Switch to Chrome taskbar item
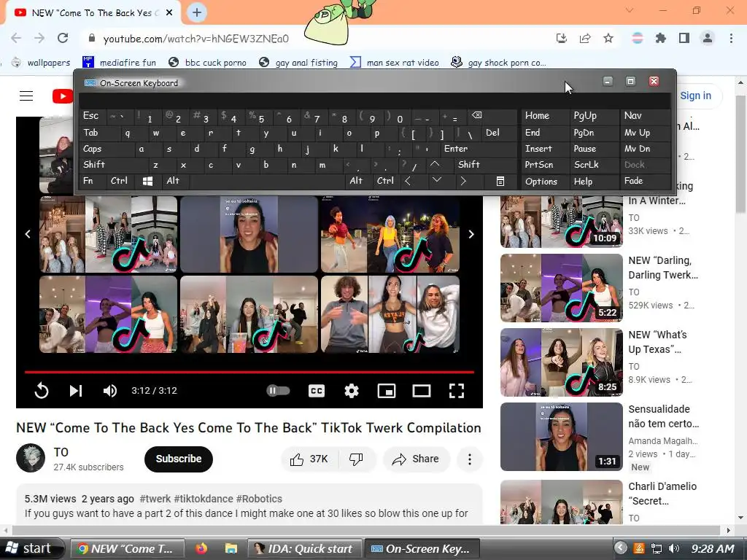747x560 pixels. coord(127,548)
